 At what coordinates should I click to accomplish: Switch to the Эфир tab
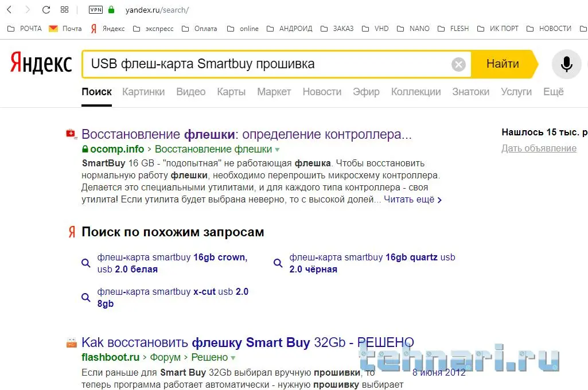tap(366, 92)
